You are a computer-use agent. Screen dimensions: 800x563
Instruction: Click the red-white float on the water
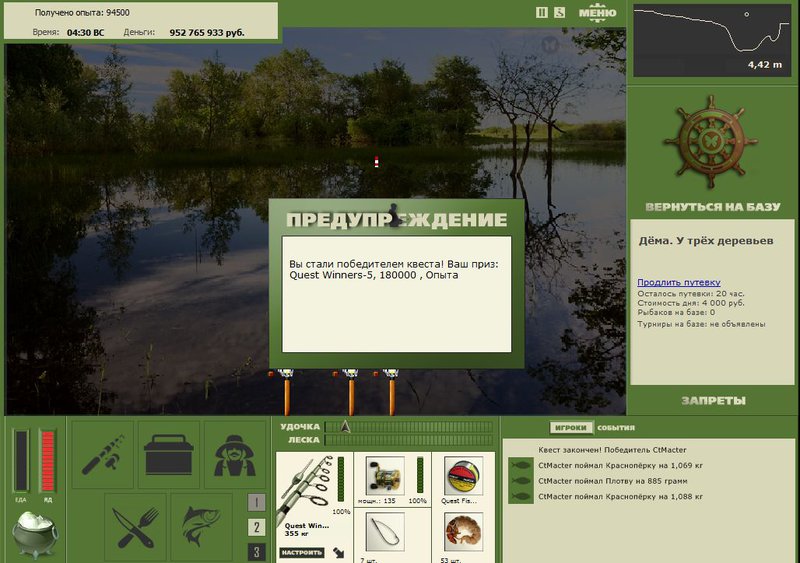pos(377,162)
